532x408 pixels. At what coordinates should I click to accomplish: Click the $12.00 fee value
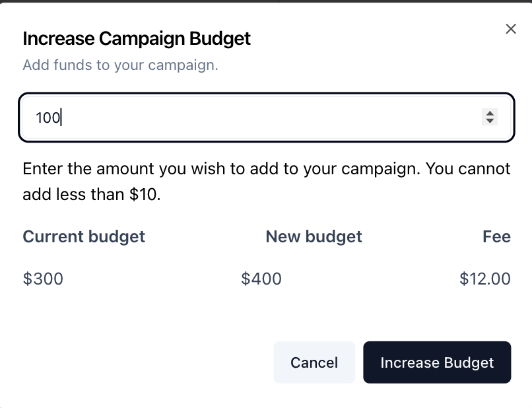click(x=485, y=279)
